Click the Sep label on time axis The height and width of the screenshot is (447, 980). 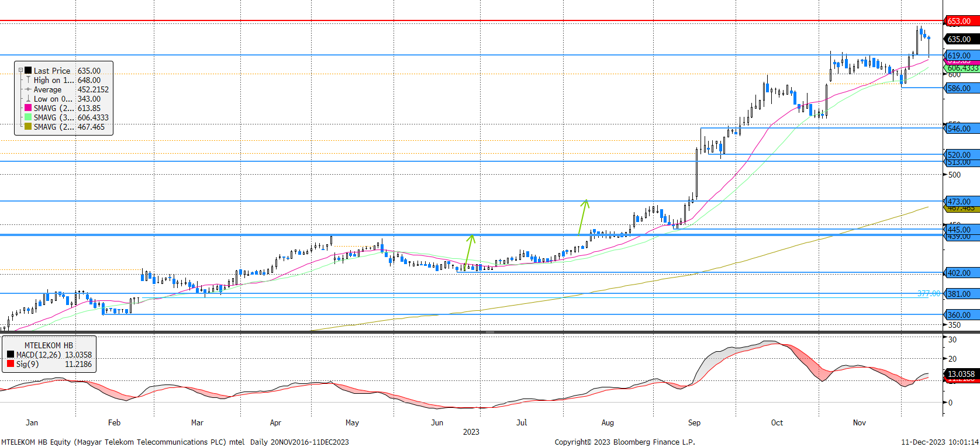pyautogui.click(x=694, y=422)
